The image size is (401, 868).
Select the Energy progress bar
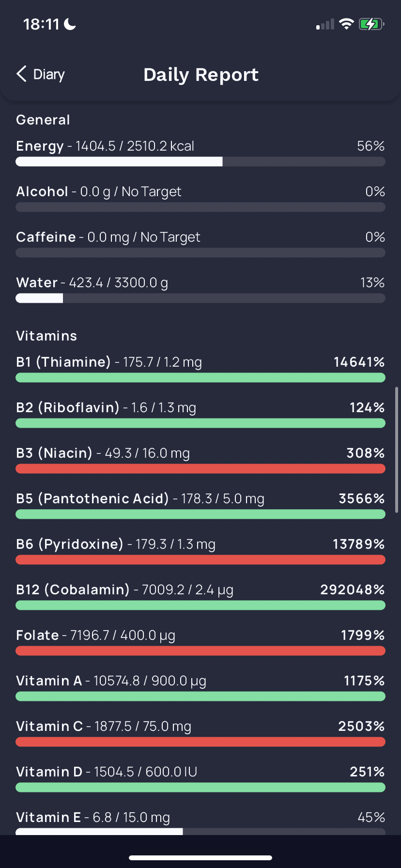pyautogui.click(x=200, y=162)
